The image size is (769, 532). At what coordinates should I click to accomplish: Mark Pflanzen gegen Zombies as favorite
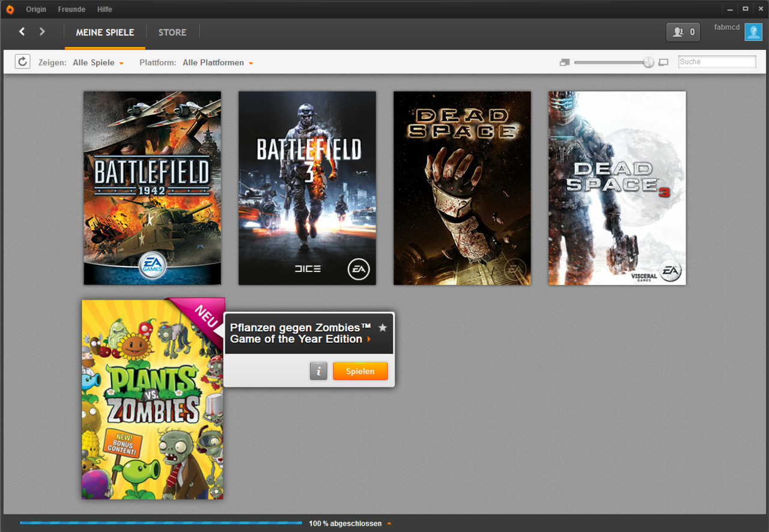(383, 328)
